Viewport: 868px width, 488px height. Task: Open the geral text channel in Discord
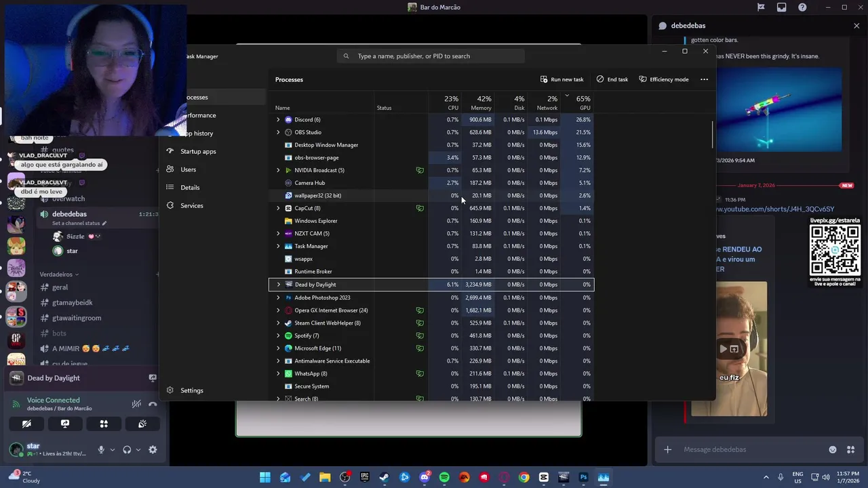click(x=60, y=287)
